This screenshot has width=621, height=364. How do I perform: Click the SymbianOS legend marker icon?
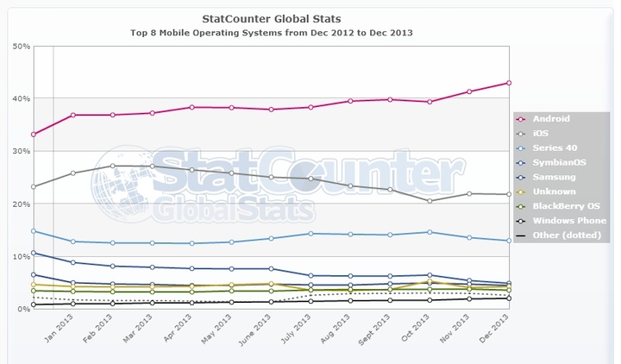pyautogui.click(x=522, y=162)
